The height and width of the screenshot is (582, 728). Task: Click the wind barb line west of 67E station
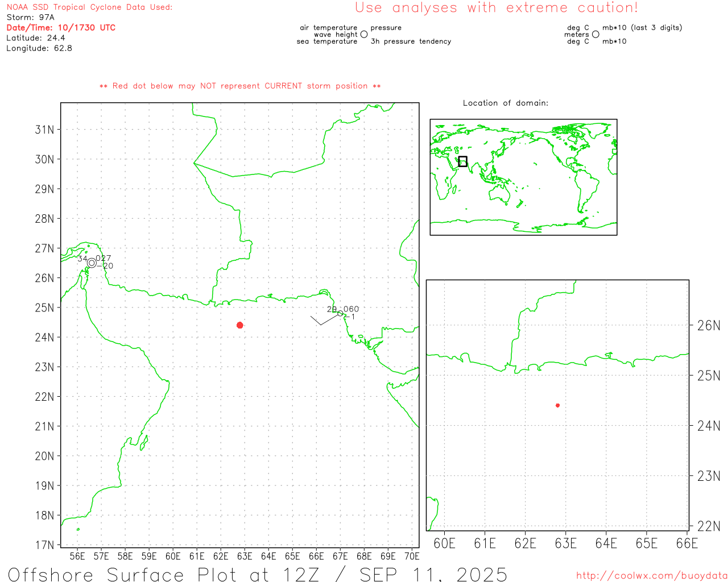tap(324, 319)
